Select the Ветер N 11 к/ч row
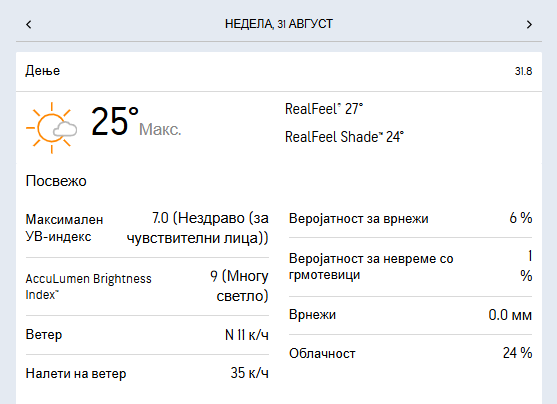This screenshot has height=404, width=557. [147, 335]
